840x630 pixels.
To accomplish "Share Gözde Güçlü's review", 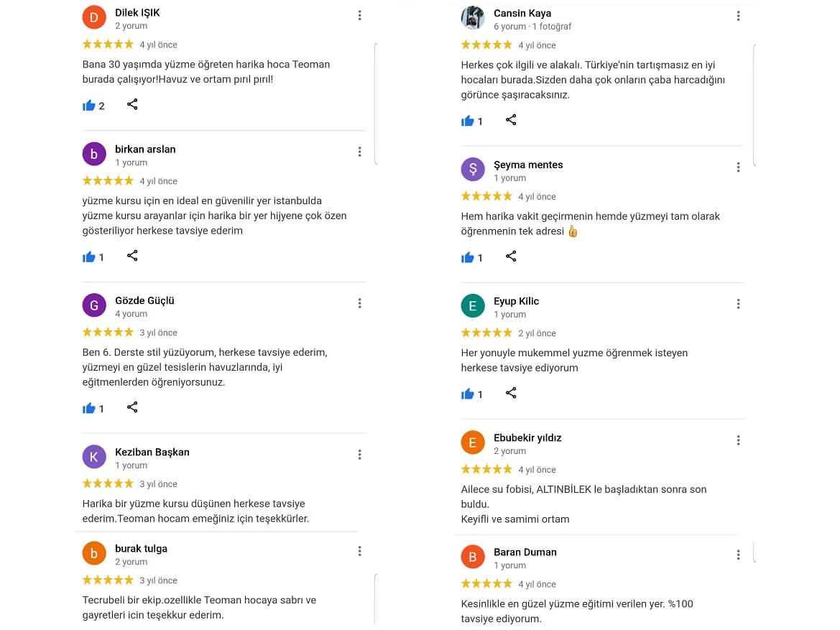I will 132,407.
